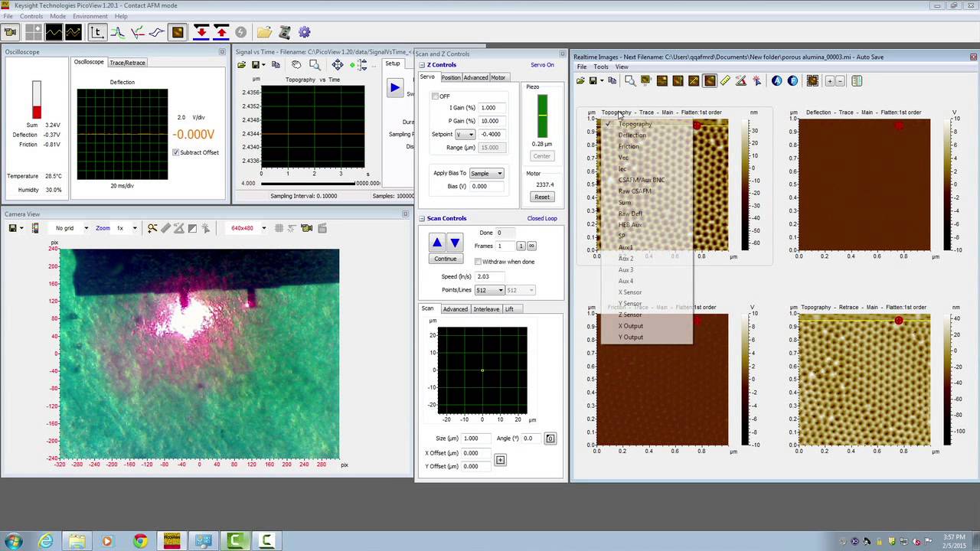This screenshot has height=551, width=980.
Task: Click the Servo On link
Action: [542, 65]
